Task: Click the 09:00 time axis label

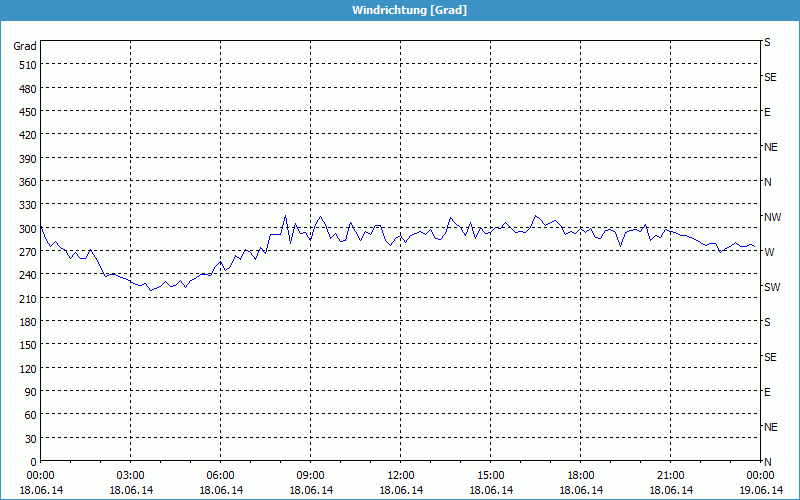Action: [311, 475]
